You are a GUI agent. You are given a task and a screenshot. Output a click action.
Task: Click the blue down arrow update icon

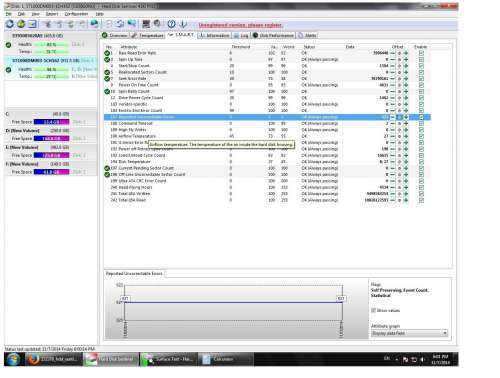pyautogui.click(x=183, y=24)
